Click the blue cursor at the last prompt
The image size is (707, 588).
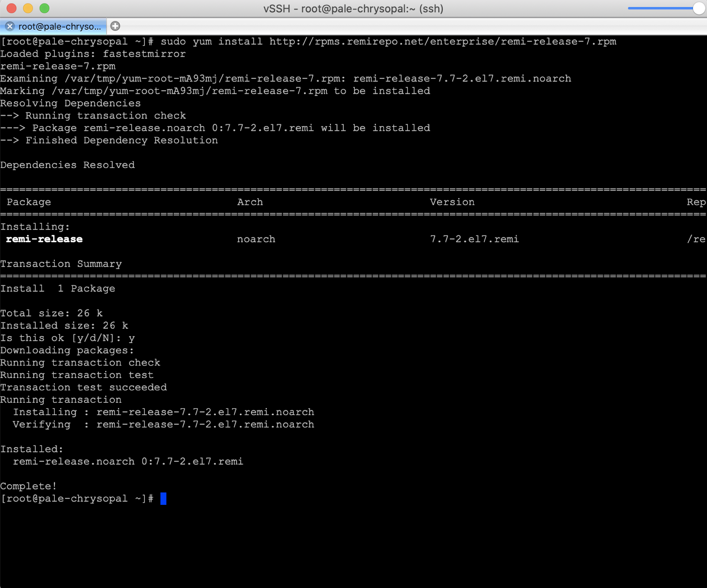(x=163, y=499)
